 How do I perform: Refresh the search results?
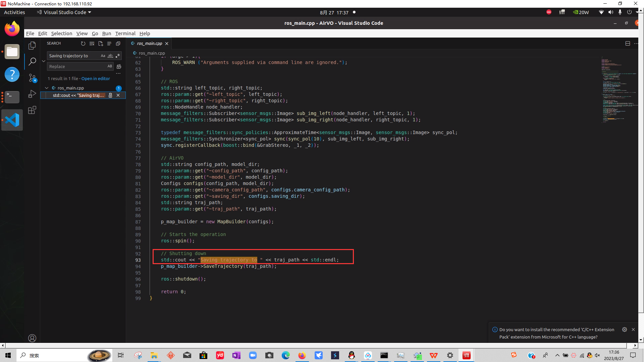coord(83,44)
